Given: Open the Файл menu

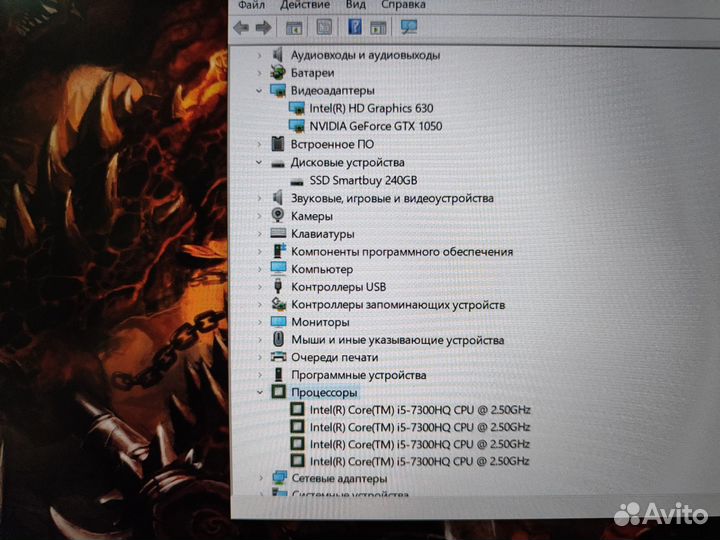Looking at the screenshot, I should (252, 5).
